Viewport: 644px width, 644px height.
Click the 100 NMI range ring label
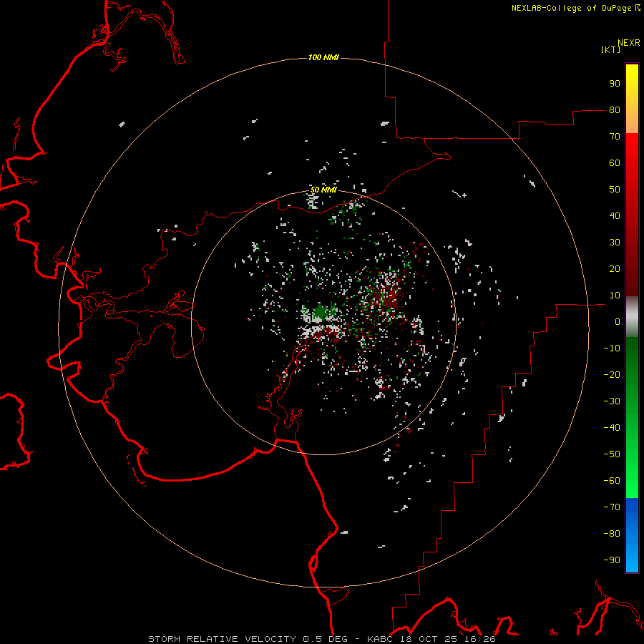[323, 57]
